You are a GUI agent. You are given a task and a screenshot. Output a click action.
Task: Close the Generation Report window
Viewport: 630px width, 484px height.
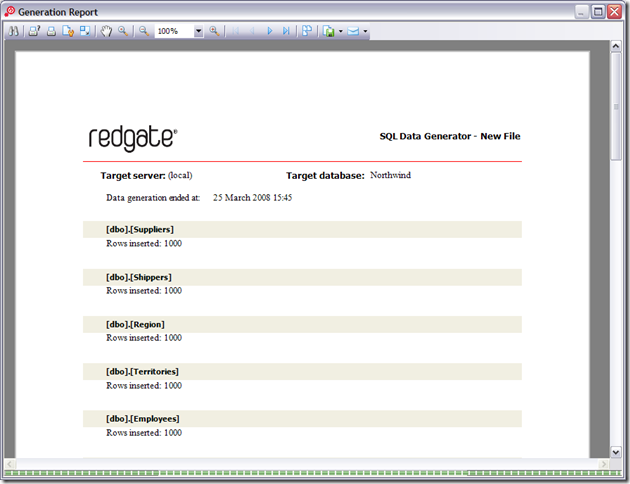pos(615,12)
